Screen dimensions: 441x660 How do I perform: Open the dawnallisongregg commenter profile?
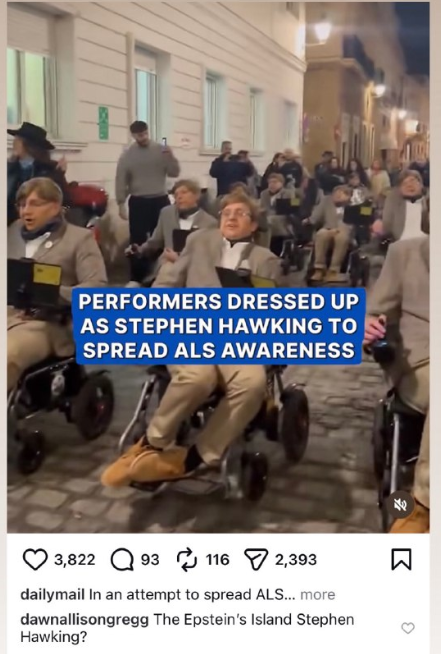click(x=85, y=620)
